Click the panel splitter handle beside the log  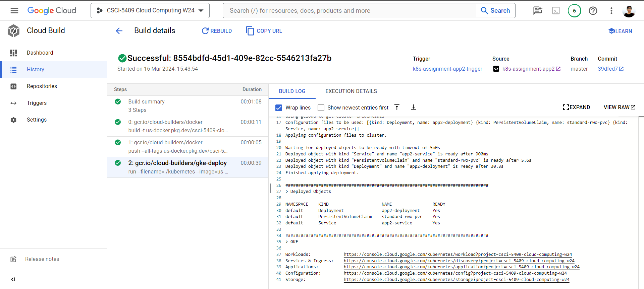[x=270, y=188]
